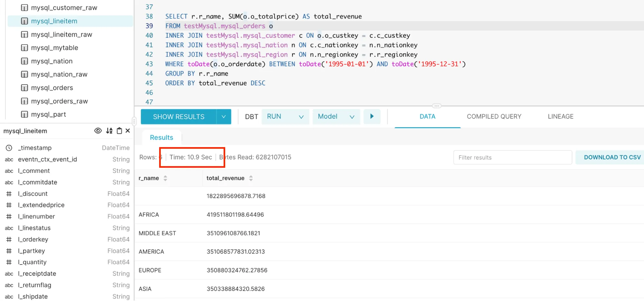Click abc type icon beside l_returnflag

pos(9,285)
